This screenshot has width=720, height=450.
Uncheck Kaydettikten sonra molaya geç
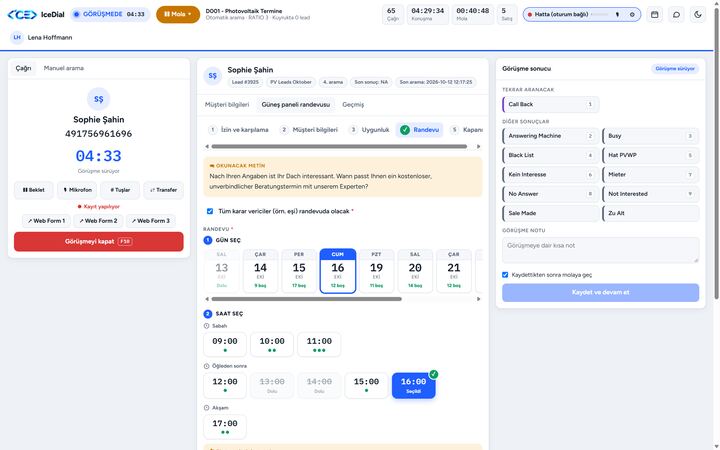[x=505, y=275]
